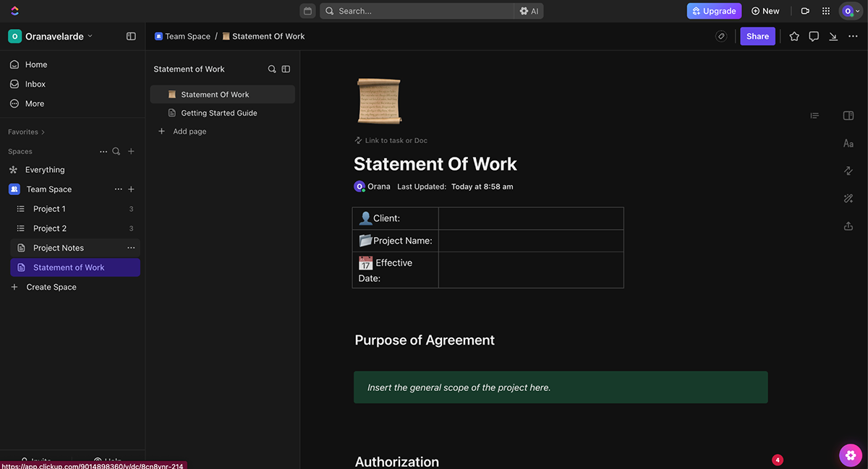Open comments via the speech bubble icon
Screen dimensions: 868x469
click(814, 35)
